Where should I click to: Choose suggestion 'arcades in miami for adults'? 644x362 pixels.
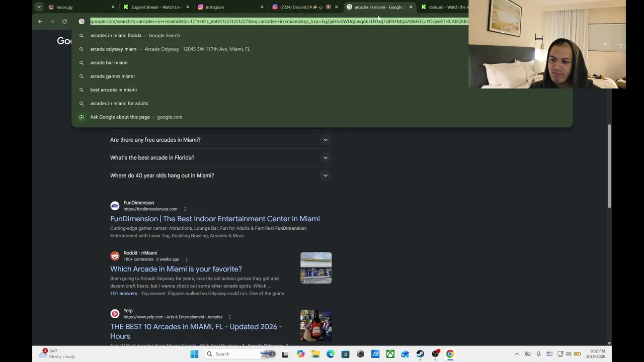coord(322,103)
